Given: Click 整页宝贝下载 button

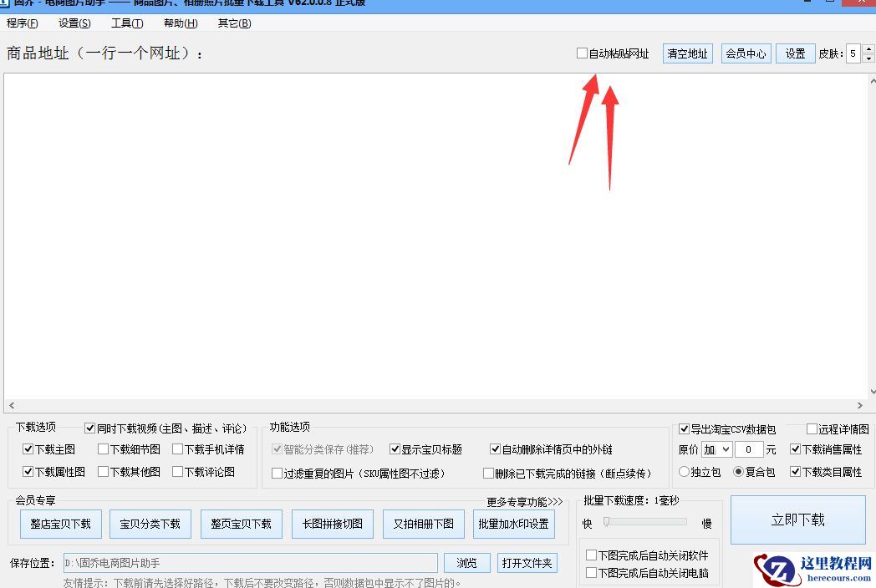Looking at the screenshot, I should tap(242, 524).
